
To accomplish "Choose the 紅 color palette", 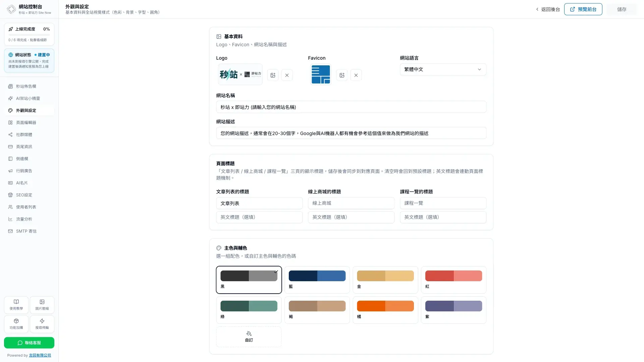I will click(x=453, y=280).
